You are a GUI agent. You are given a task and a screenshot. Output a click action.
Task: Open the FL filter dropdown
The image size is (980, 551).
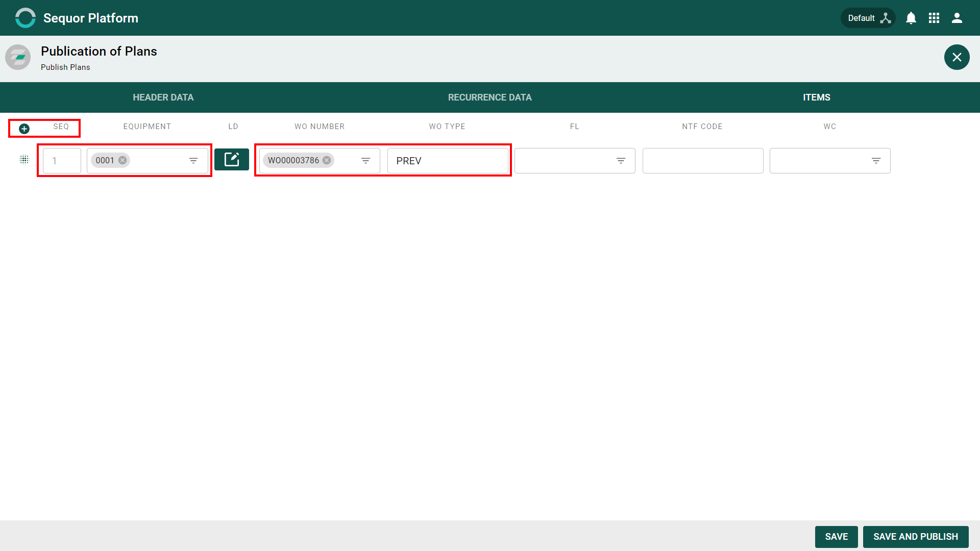[x=621, y=161]
